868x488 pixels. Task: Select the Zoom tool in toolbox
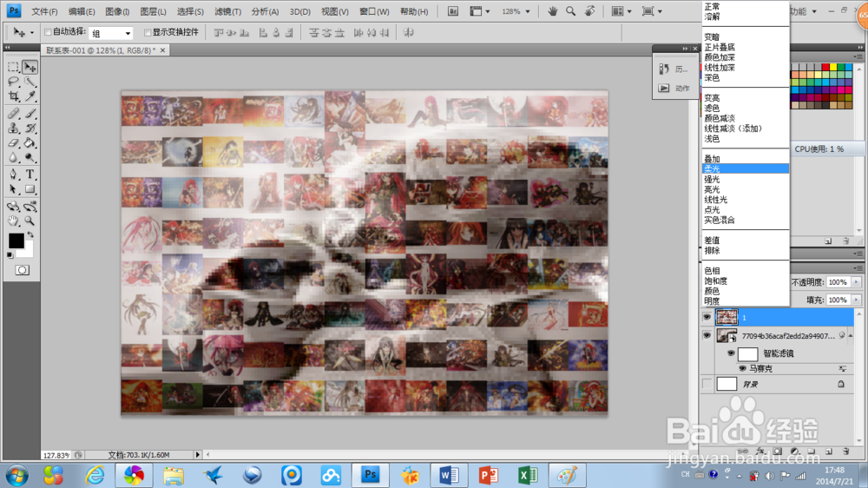click(x=30, y=221)
